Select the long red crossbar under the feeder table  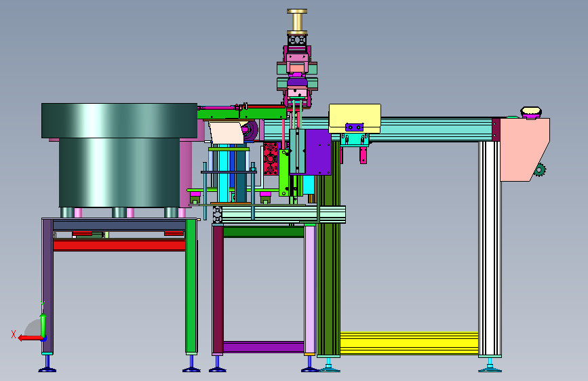point(119,245)
